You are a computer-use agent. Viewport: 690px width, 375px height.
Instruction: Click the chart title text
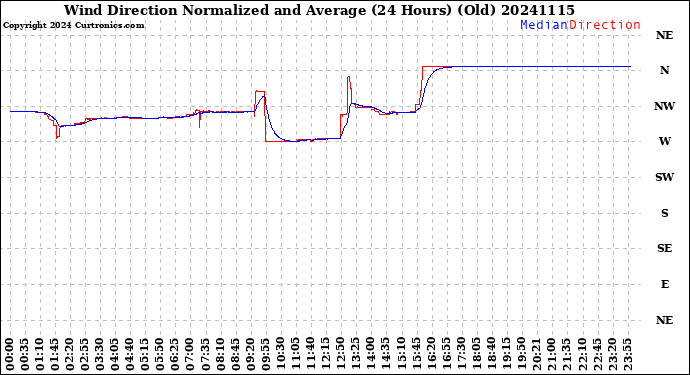point(319,10)
